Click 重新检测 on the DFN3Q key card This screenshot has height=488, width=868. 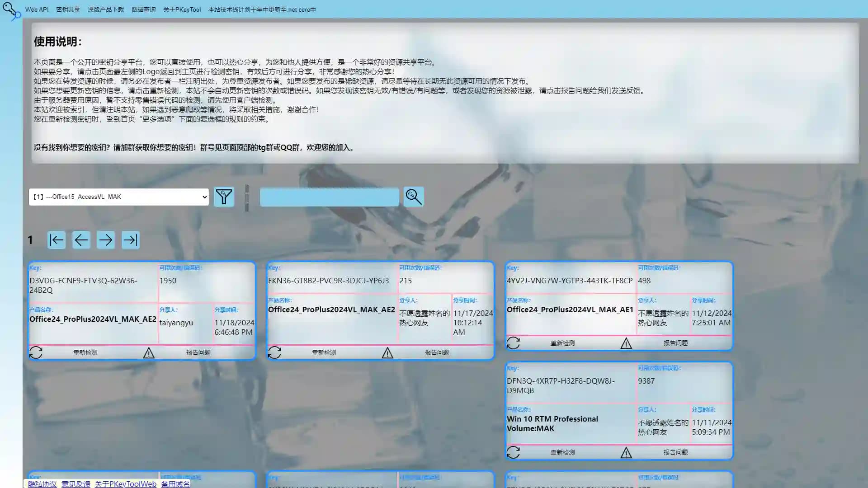click(563, 452)
